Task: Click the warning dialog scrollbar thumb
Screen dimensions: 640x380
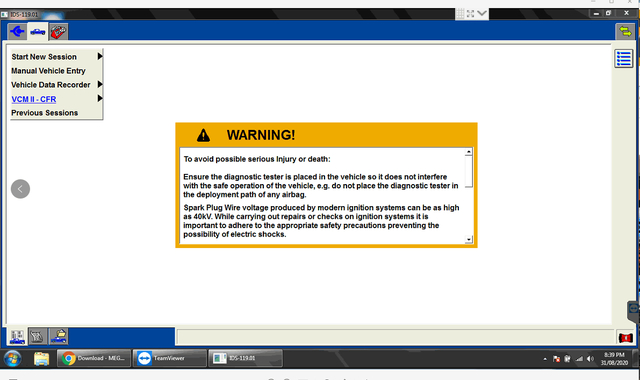Action: click(x=469, y=171)
